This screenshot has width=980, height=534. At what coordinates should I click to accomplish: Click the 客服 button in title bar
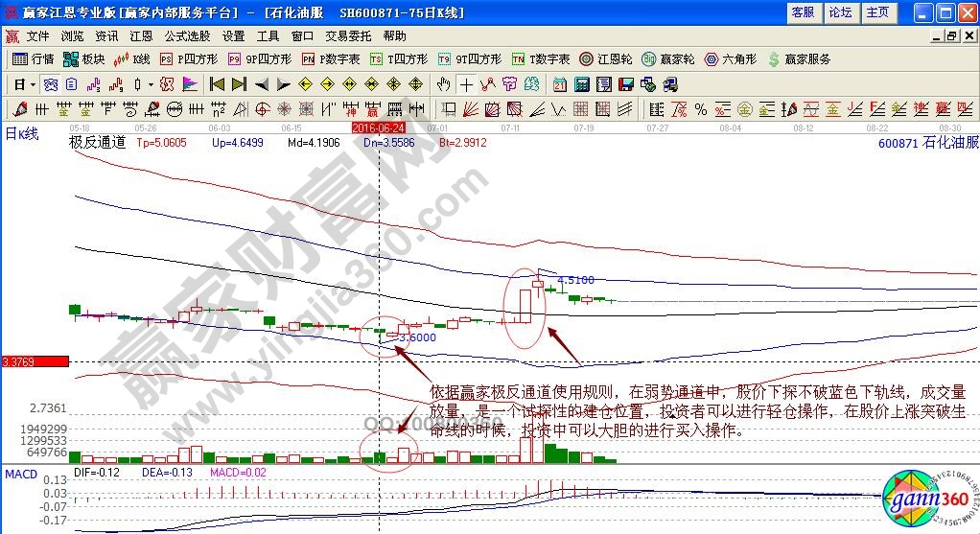tap(803, 12)
